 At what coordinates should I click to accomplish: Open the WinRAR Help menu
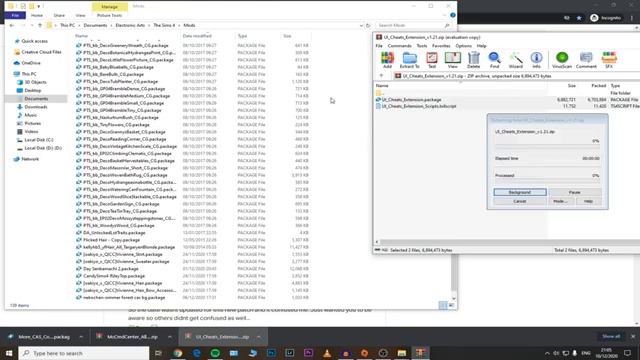[x=482, y=46]
